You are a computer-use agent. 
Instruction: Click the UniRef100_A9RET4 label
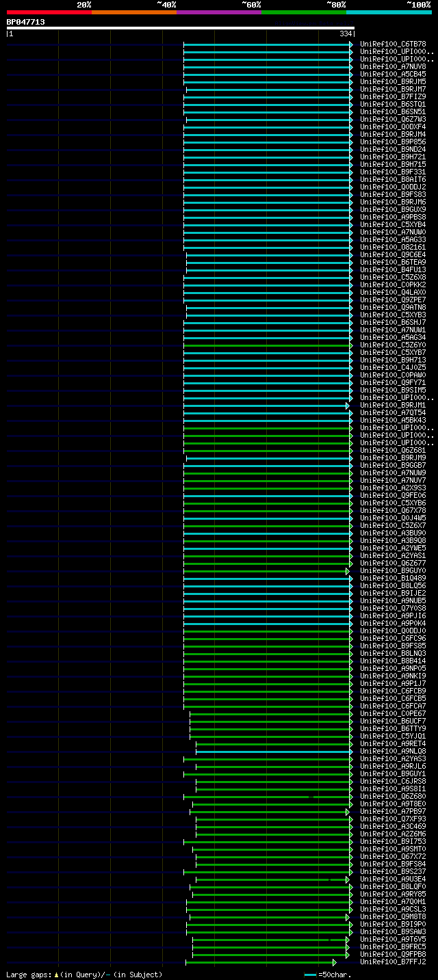[394, 744]
